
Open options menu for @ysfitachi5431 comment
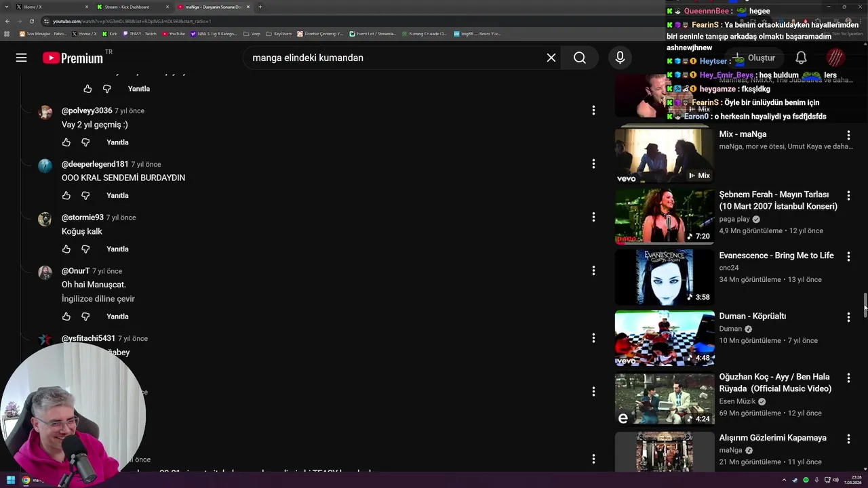593,338
